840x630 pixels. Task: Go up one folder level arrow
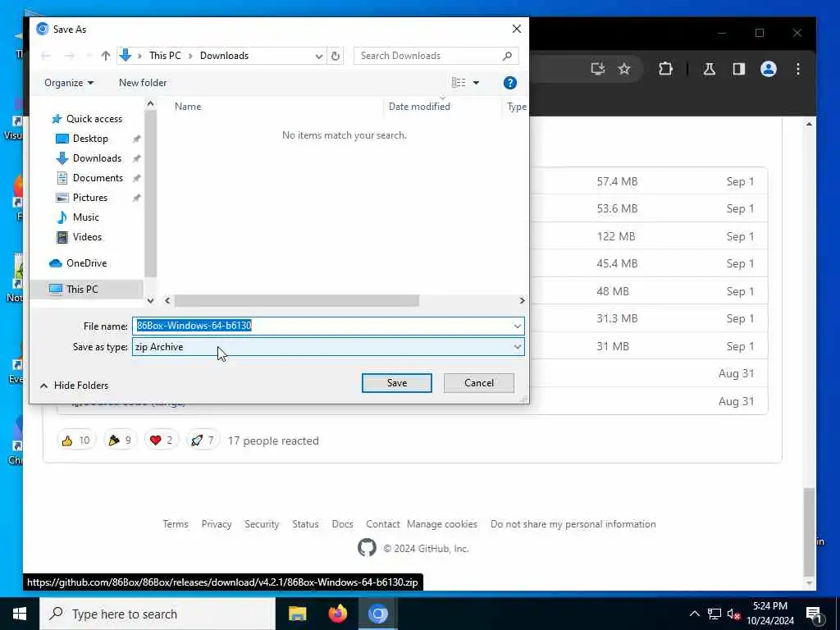106,56
